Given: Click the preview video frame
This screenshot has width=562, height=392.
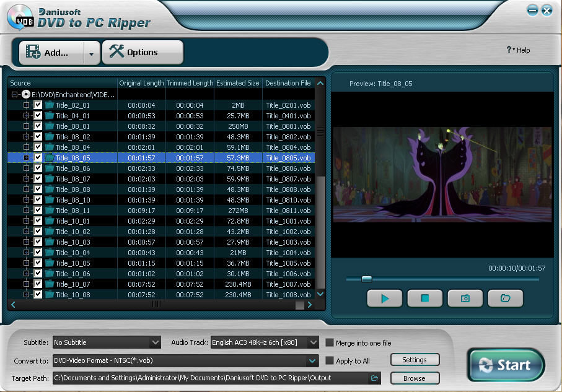Looking at the screenshot, I should coord(442,175).
